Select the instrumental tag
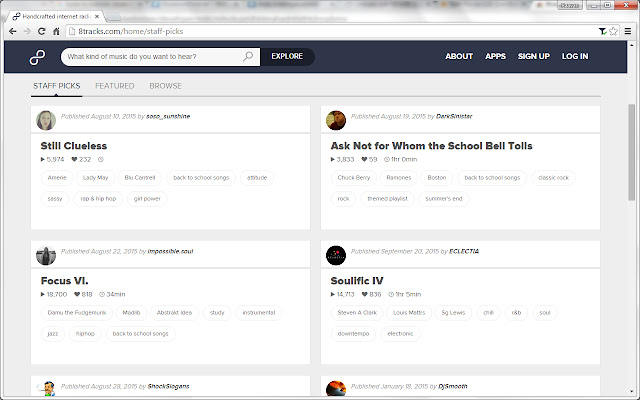 pos(259,313)
